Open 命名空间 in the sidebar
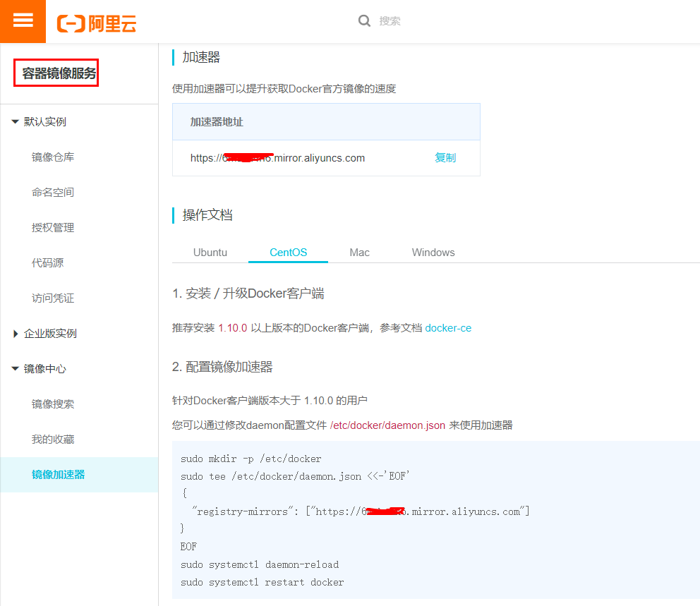700x606 pixels. pos(53,193)
